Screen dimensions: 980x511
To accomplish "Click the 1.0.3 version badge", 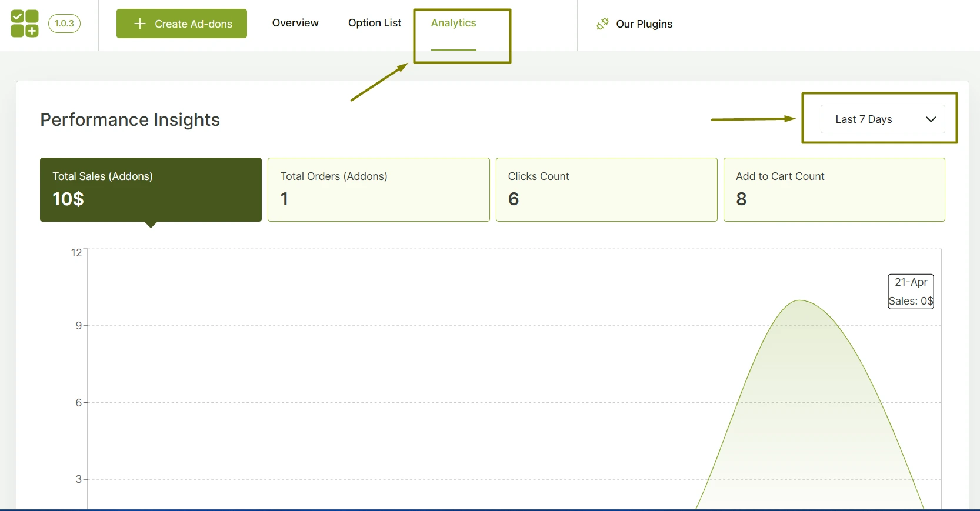I will click(x=64, y=24).
